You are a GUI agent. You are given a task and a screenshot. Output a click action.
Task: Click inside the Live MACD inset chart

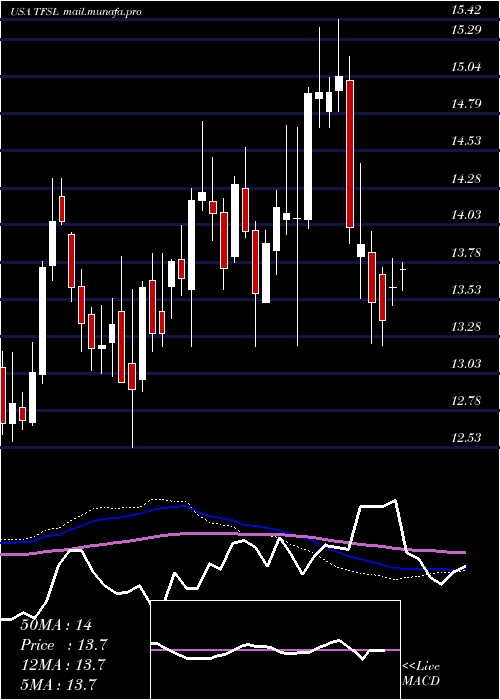(275, 650)
